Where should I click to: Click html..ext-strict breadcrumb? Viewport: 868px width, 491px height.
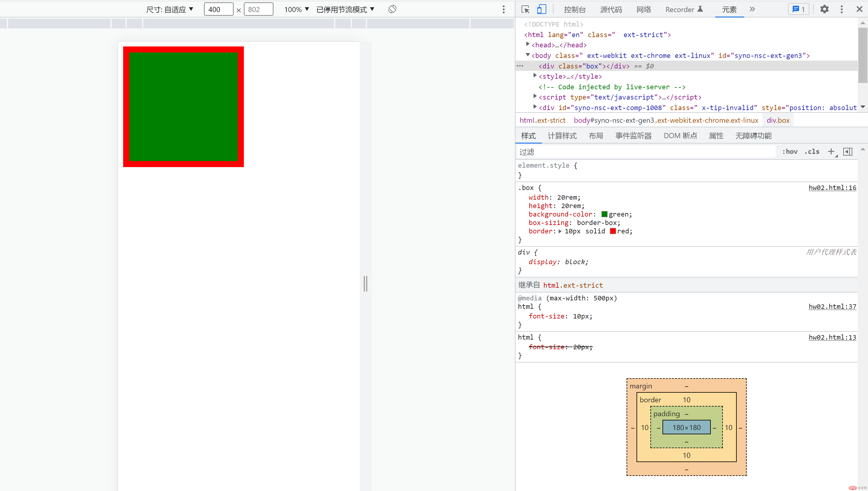point(542,120)
